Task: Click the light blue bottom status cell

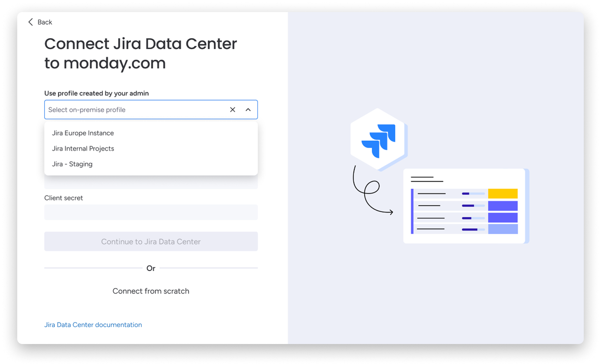Action: click(x=502, y=229)
